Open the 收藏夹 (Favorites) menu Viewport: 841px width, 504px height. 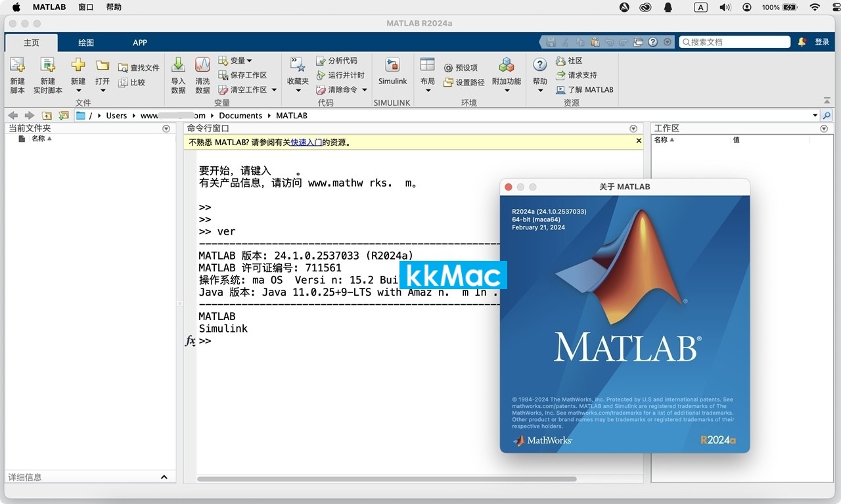click(x=298, y=74)
